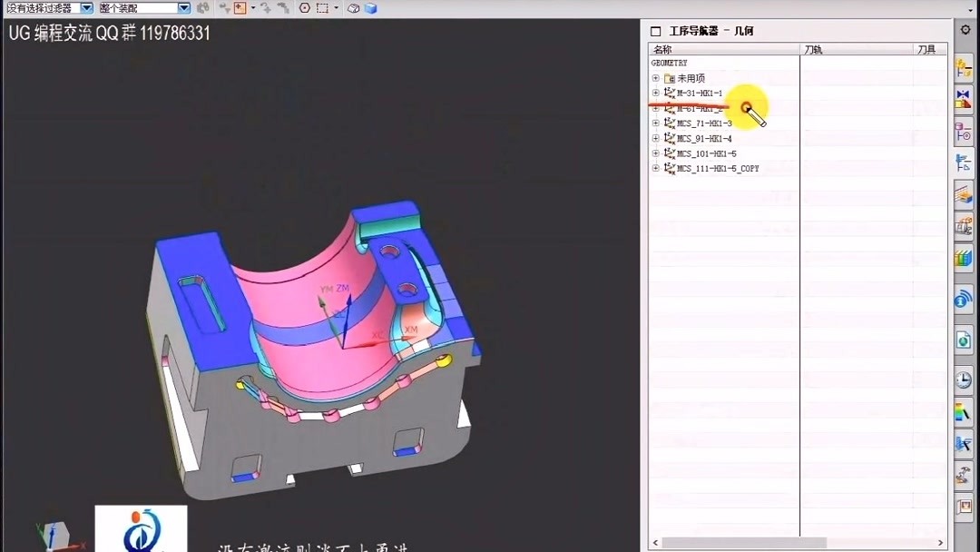Select the Snap Point tool in the toolbar
This screenshot has height=552, width=980.
coord(240,7)
